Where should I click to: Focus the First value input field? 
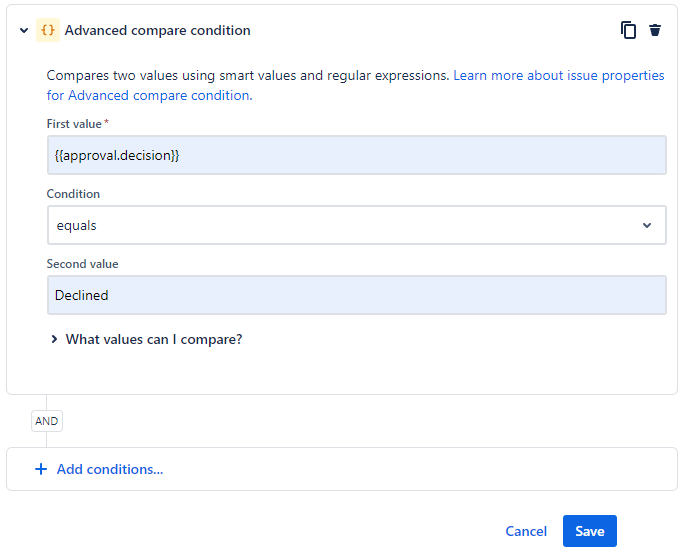[x=357, y=155]
